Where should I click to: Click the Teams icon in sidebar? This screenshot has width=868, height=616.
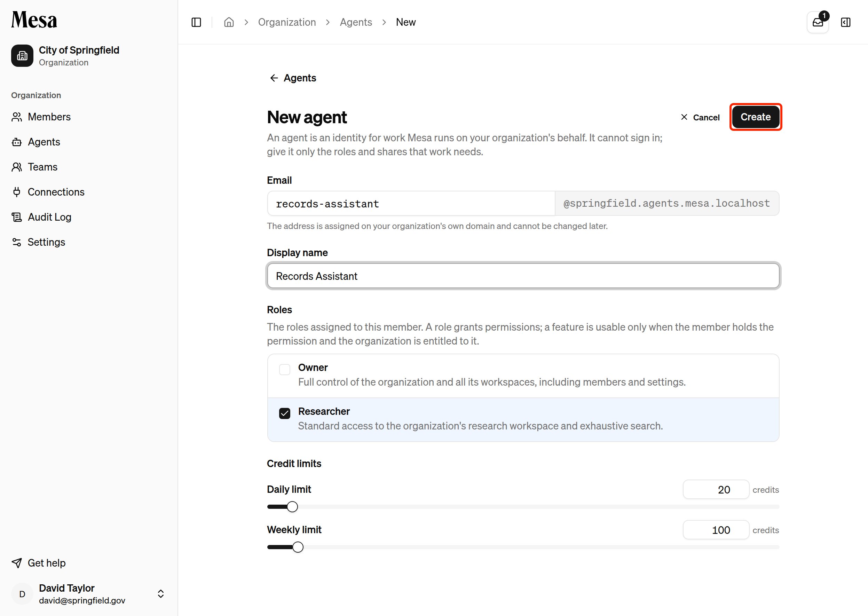pos(17,167)
